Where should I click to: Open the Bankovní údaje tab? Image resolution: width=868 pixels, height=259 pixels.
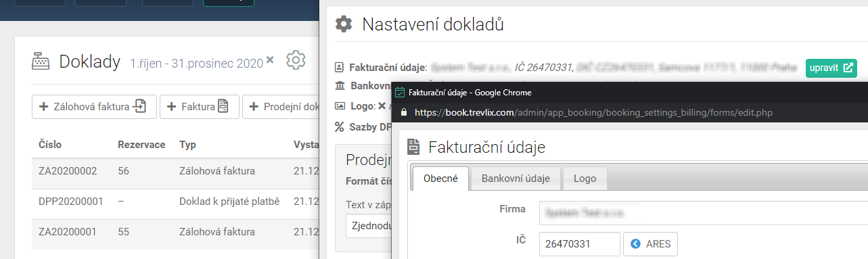[x=516, y=179]
